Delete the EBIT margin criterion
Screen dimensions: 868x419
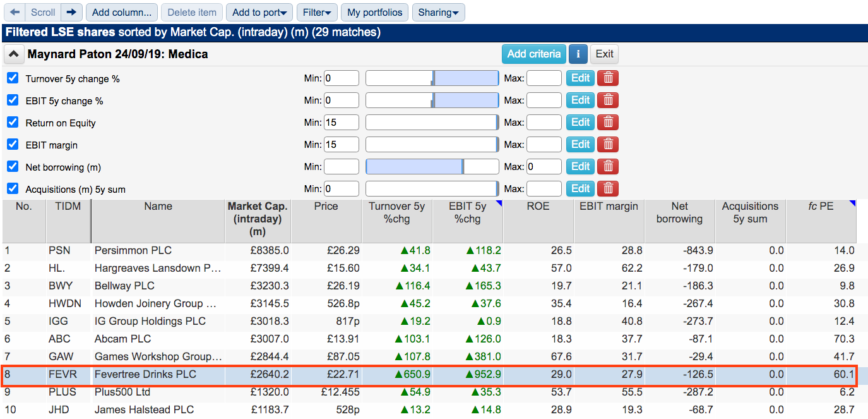(608, 145)
